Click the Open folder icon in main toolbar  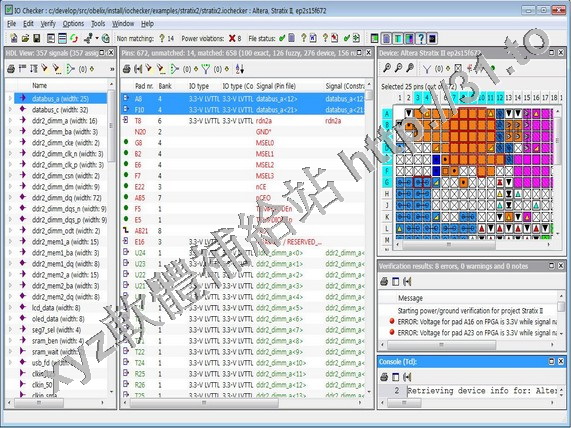(25, 38)
